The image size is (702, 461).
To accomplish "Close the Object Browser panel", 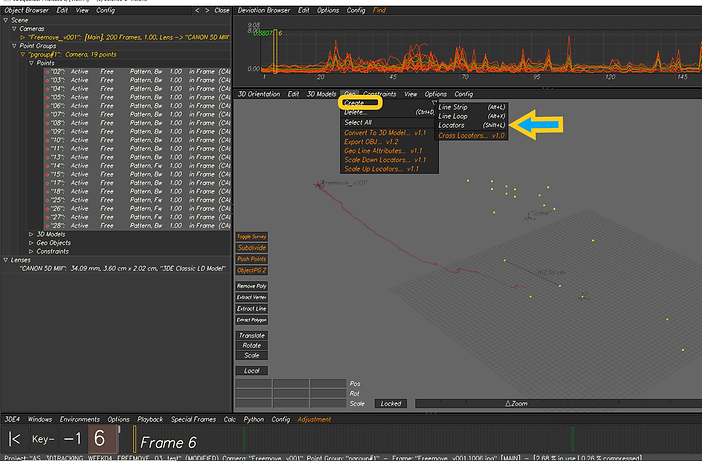I will (x=222, y=10).
